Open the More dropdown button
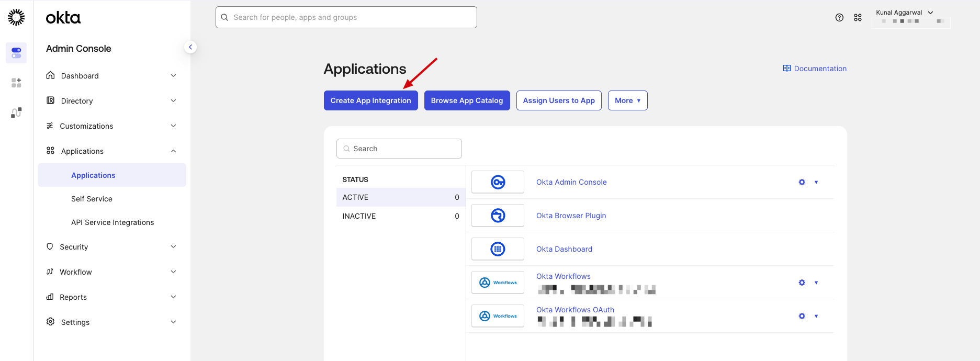 [x=627, y=100]
